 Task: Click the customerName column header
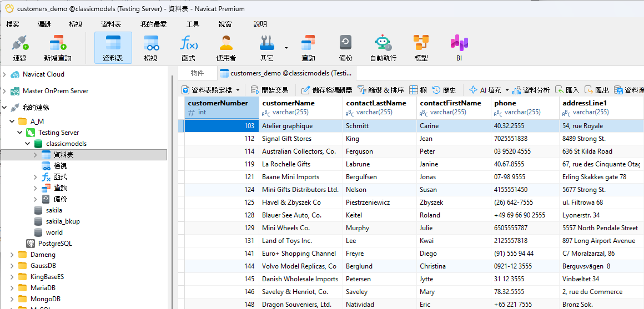click(x=301, y=108)
